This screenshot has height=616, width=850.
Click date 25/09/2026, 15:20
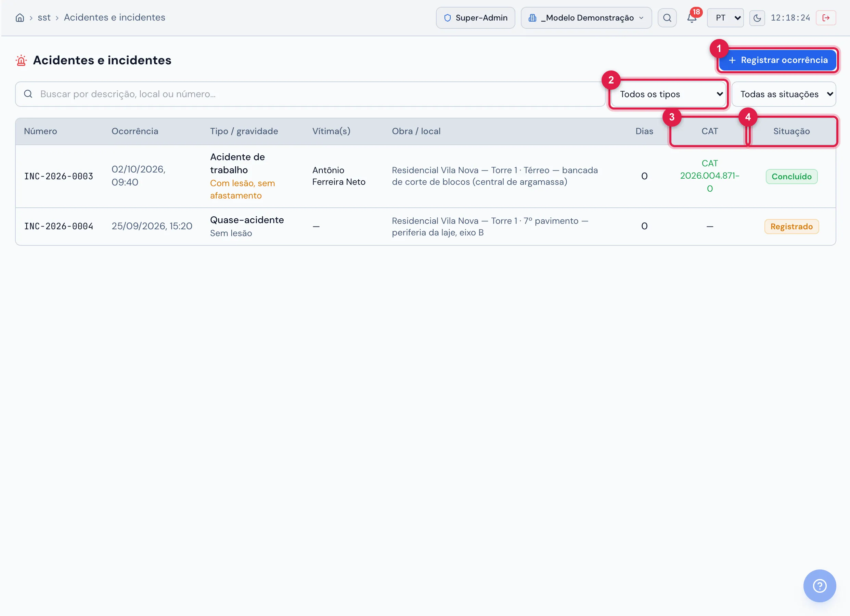point(152,226)
